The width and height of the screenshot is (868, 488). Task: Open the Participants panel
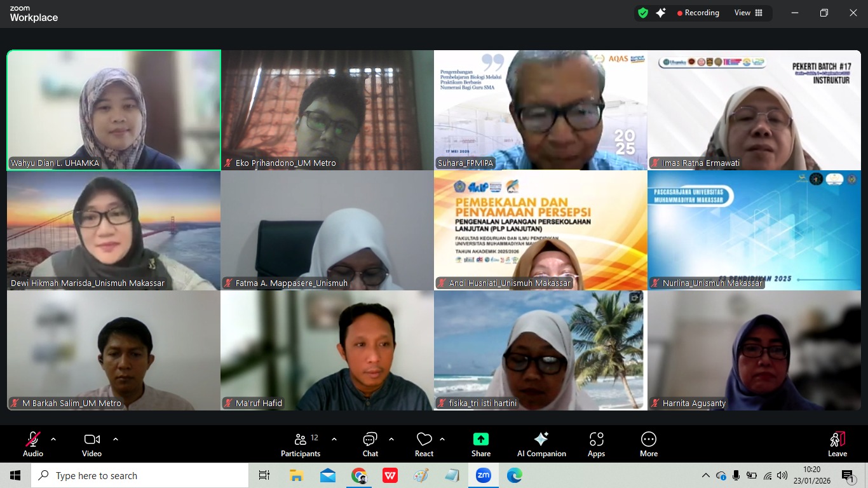point(301,444)
